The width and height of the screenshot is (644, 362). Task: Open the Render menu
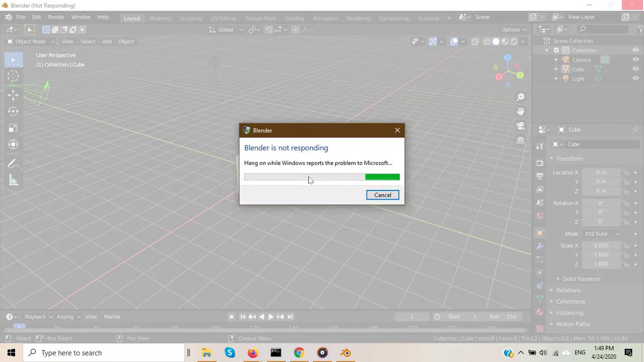[x=56, y=17]
